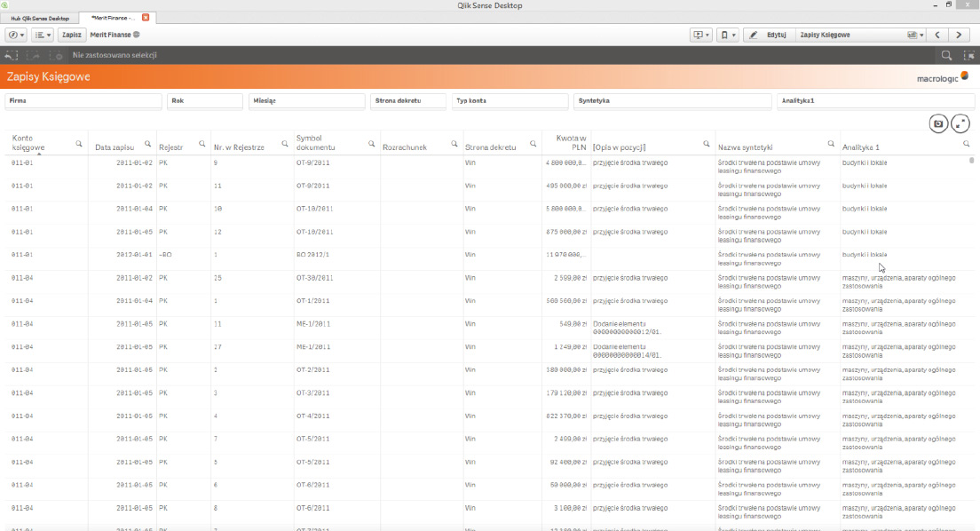This screenshot has width=980, height=531.
Task: Open the Firma filter pane
Action: coord(83,101)
